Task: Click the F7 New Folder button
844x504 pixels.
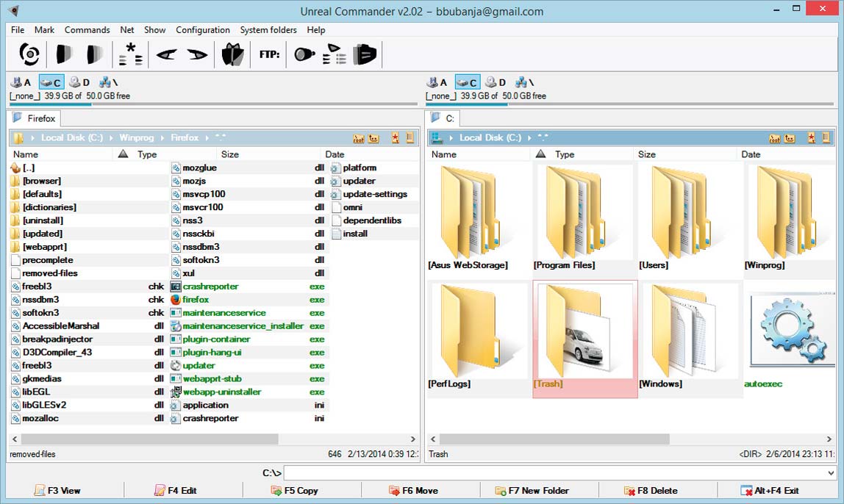Action: point(532,491)
